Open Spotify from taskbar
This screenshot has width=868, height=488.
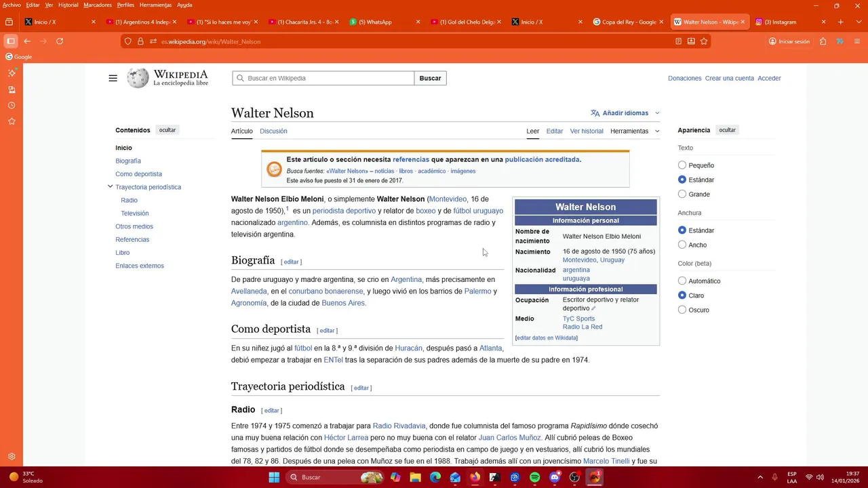[534, 477]
